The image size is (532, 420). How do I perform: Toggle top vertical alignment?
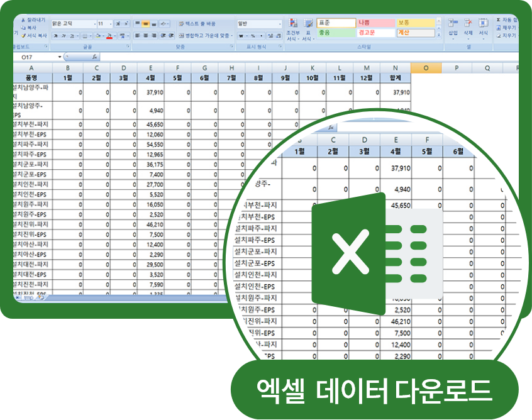coord(138,24)
